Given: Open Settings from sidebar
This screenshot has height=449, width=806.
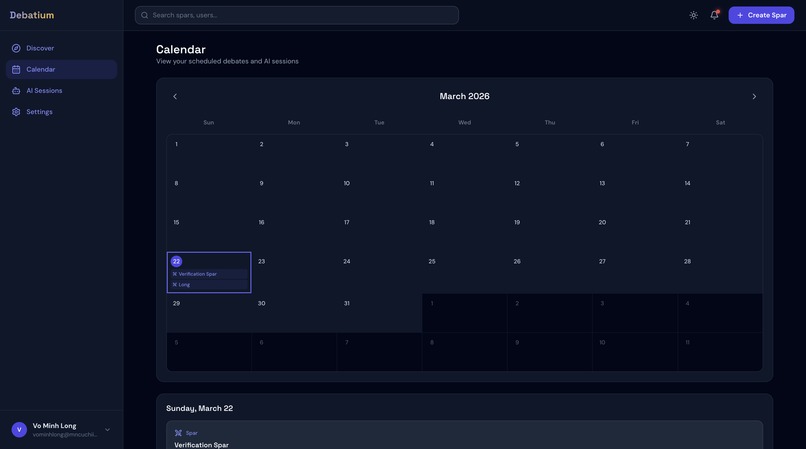Looking at the screenshot, I should coord(61,112).
